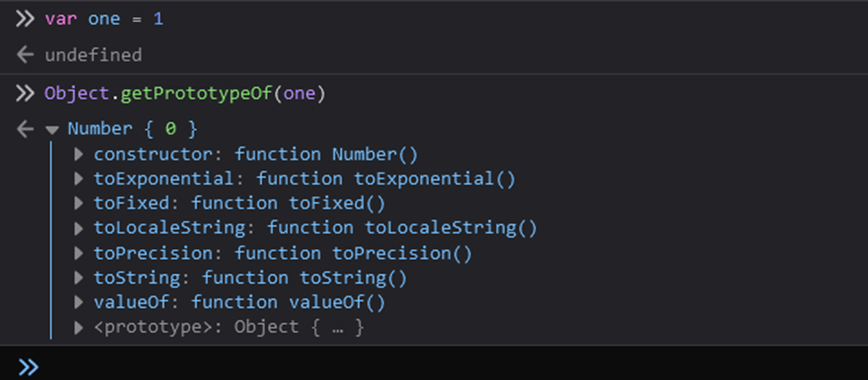Image resolution: width=868 pixels, height=380 pixels.
Task: Expand the toLocaleString property arrow
Action: (78, 228)
